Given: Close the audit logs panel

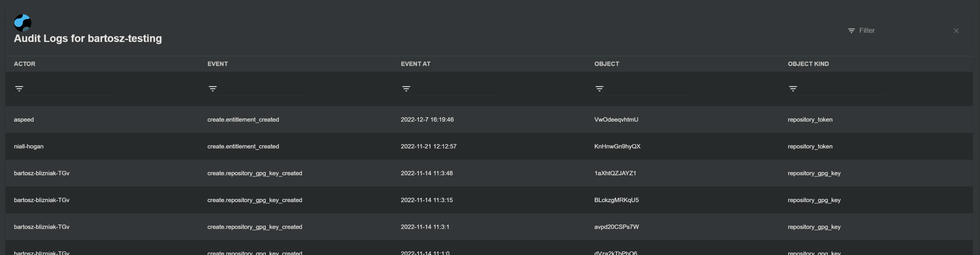Looking at the screenshot, I should (956, 30).
